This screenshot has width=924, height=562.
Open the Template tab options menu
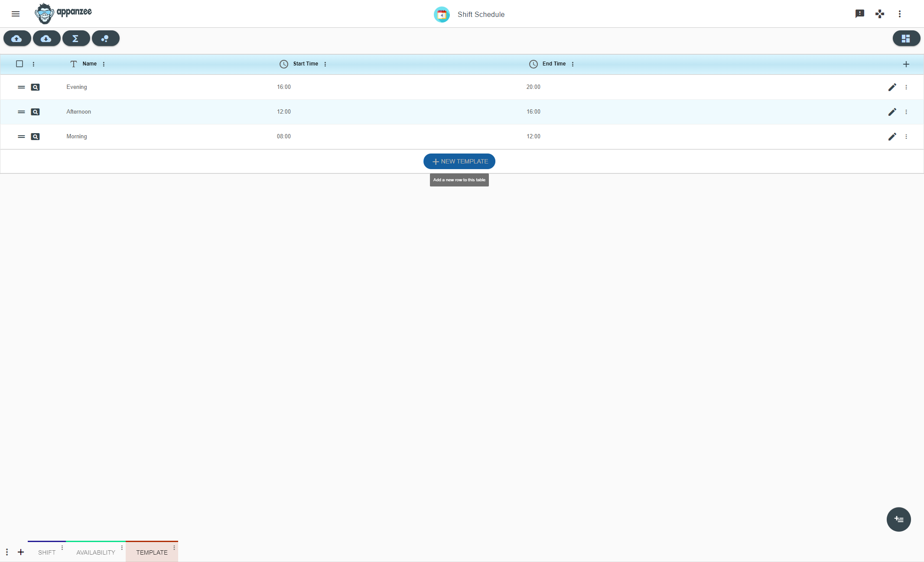[174, 548]
